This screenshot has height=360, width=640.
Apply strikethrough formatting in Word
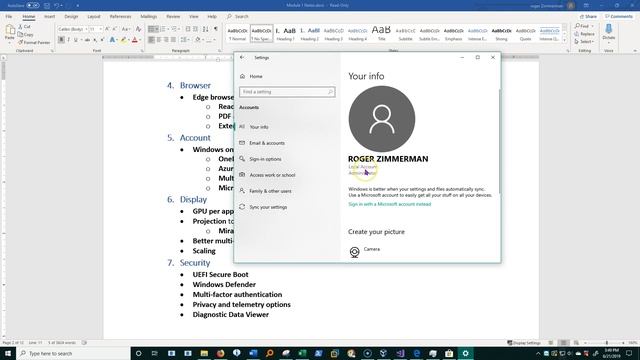(87, 40)
